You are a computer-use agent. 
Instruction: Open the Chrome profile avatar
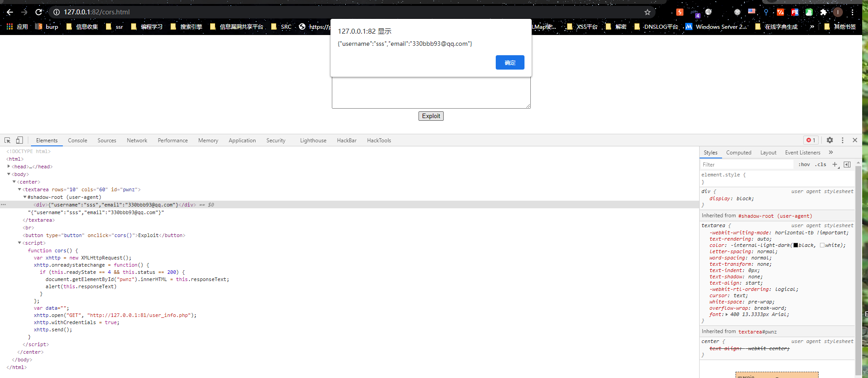(x=838, y=12)
